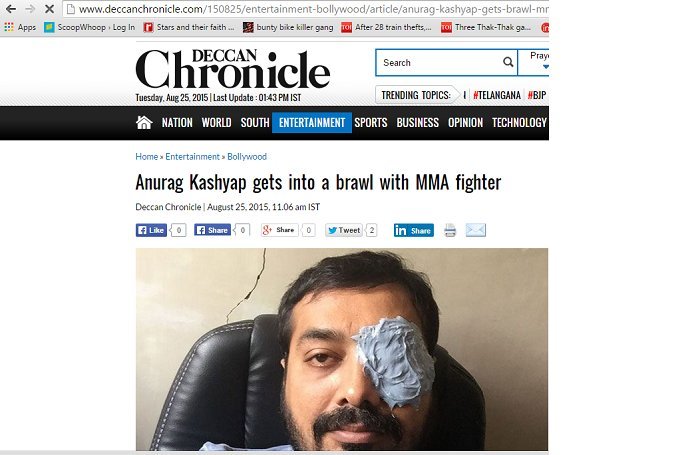Click the home icon in the navigation bar
The height and width of the screenshot is (455, 700).
tap(144, 122)
